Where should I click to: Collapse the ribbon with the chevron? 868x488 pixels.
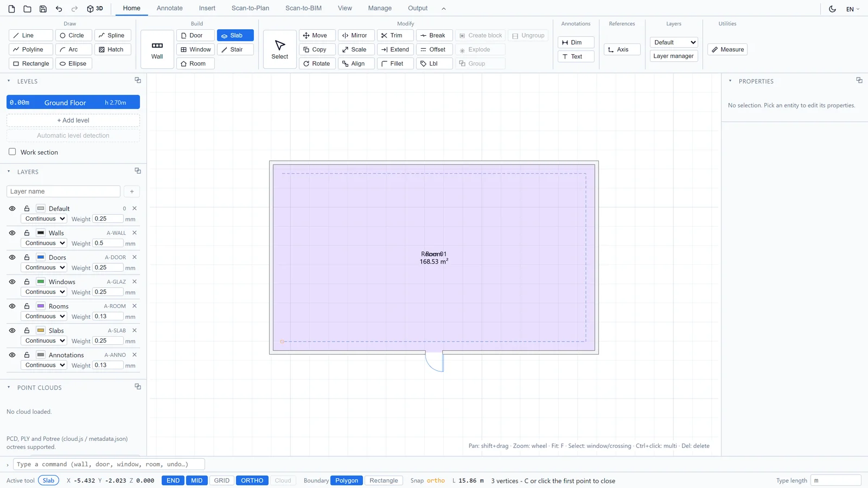[x=443, y=9]
